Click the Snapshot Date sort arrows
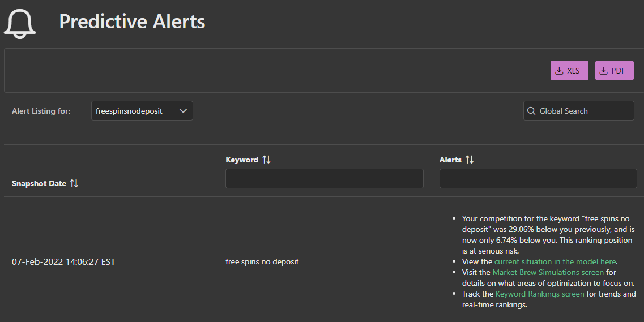This screenshot has height=322, width=644. click(x=74, y=183)
